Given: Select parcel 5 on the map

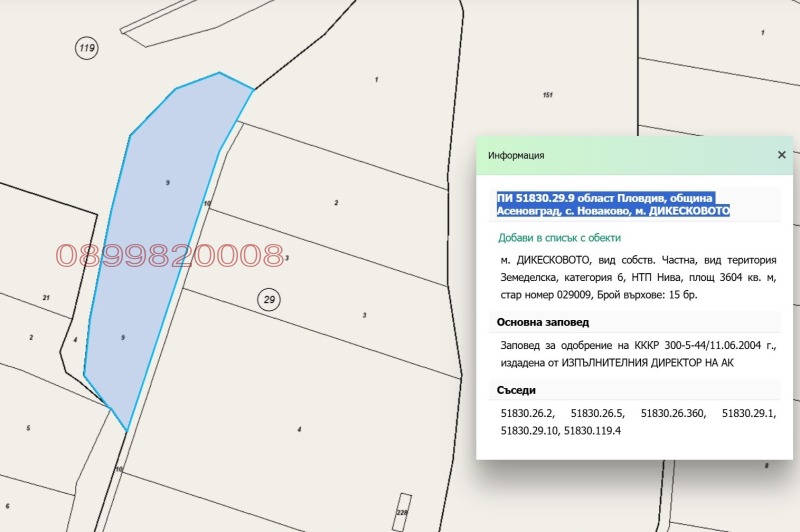Looking at the screenshot, I should 28,428.
